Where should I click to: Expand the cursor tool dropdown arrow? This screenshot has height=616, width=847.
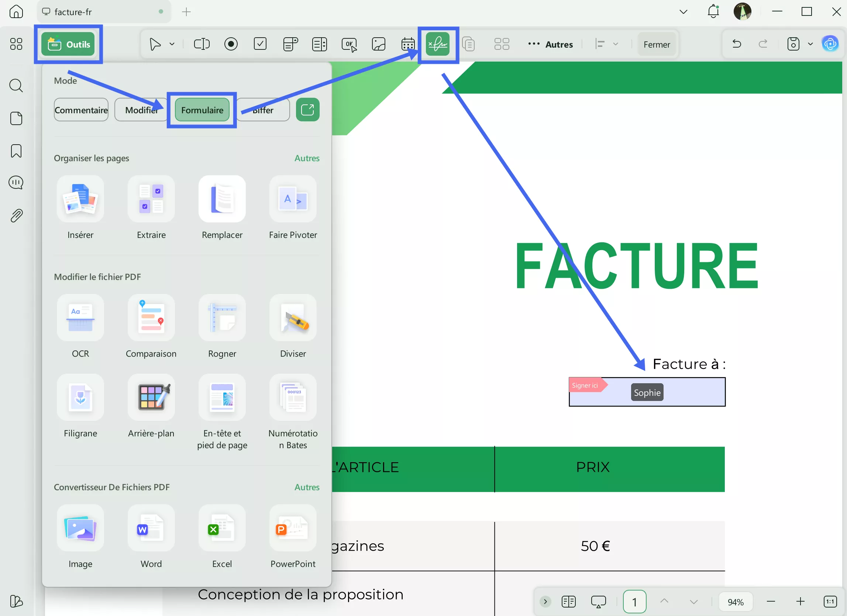pos(172,44)
